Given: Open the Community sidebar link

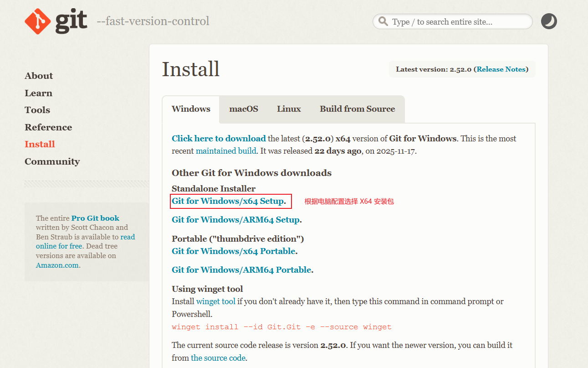Looking at the screenshot, I should pos(52,161).
